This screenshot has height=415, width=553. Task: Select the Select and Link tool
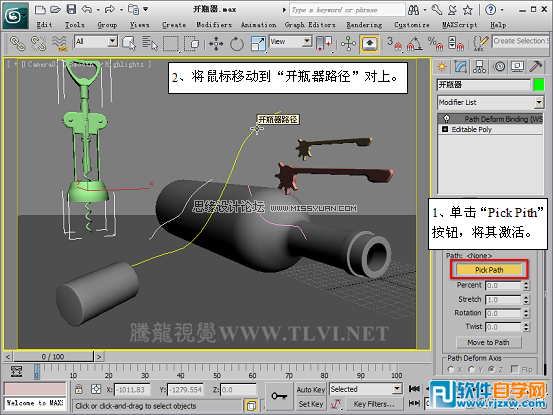tap(17, 43)
